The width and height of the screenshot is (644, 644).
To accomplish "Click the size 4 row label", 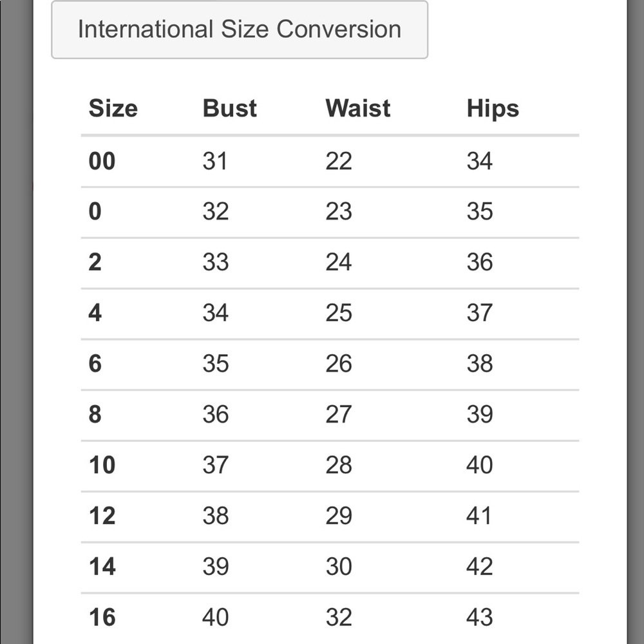I will [x=95, y=313].
